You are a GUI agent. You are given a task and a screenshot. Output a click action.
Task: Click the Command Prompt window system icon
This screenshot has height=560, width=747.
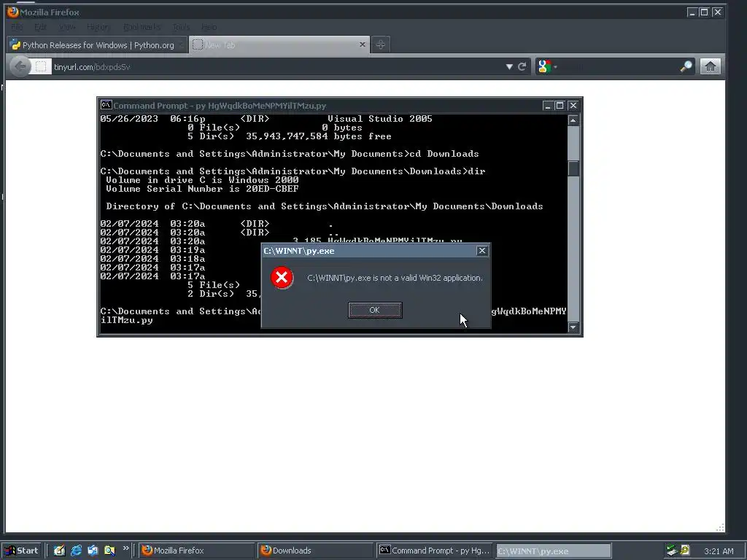click(107, 105)
